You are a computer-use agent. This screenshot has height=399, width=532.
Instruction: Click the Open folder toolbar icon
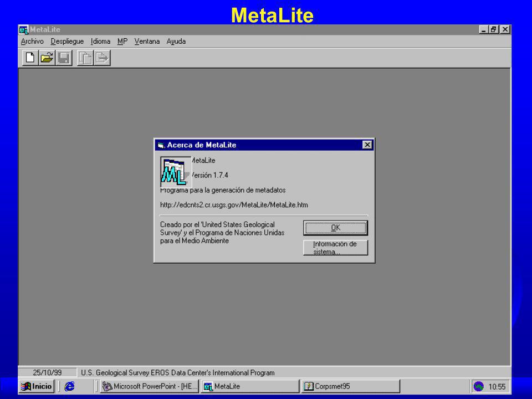[x=47, y=58]
